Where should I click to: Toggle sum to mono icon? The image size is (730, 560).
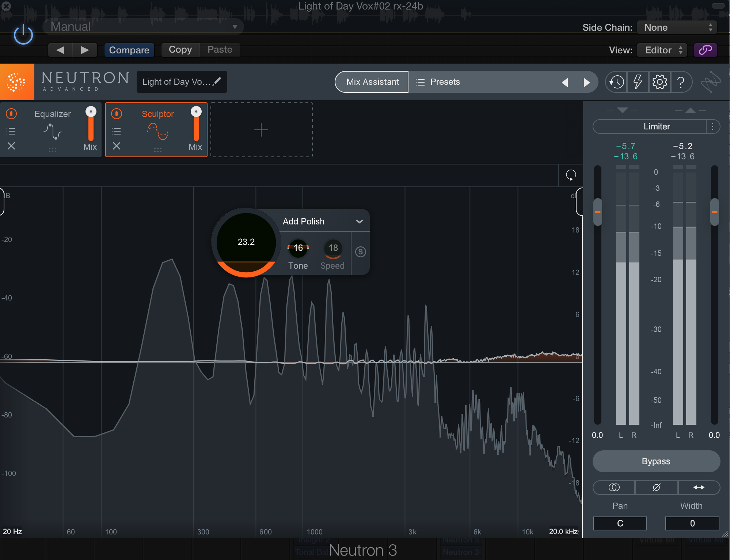[x=614, y=487]
